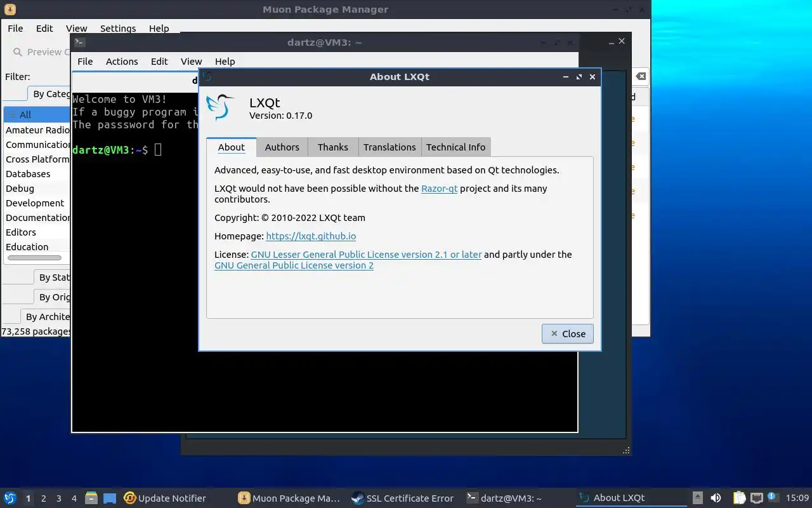Click the removable media eject tray icon
Screen dimensions: 812x508
tap(697, 498)
